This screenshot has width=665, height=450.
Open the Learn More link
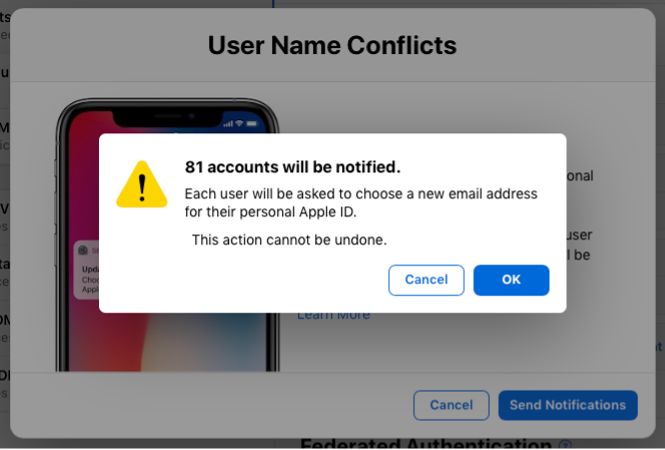[x=333, y=315]
